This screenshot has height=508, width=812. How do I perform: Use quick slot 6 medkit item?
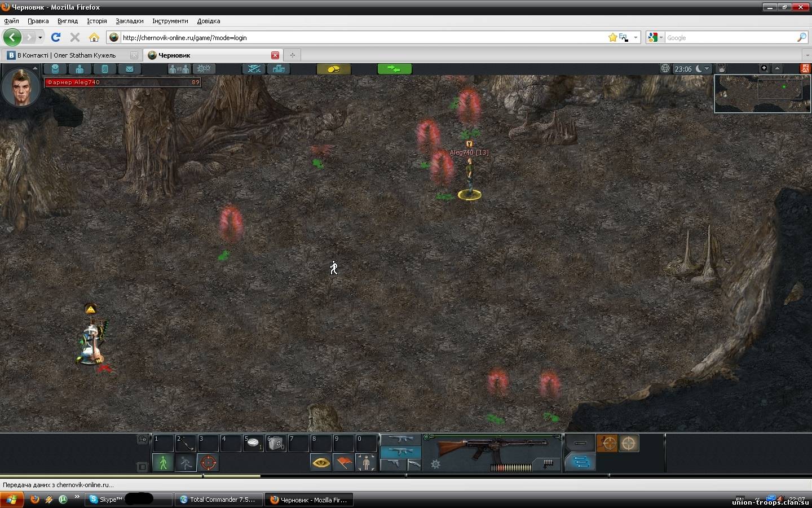276,443
